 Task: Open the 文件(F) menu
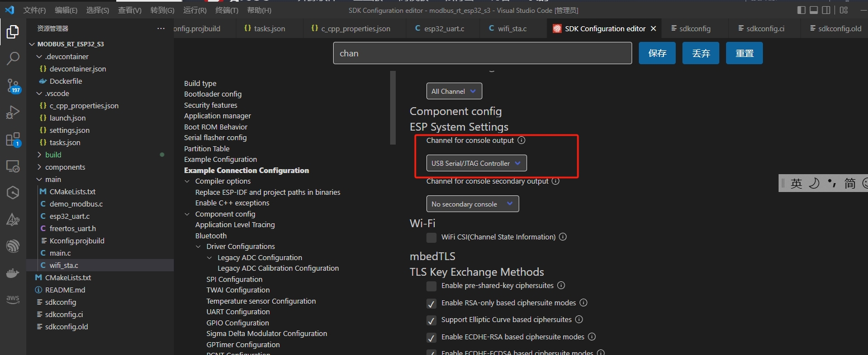tap(35, 10)
